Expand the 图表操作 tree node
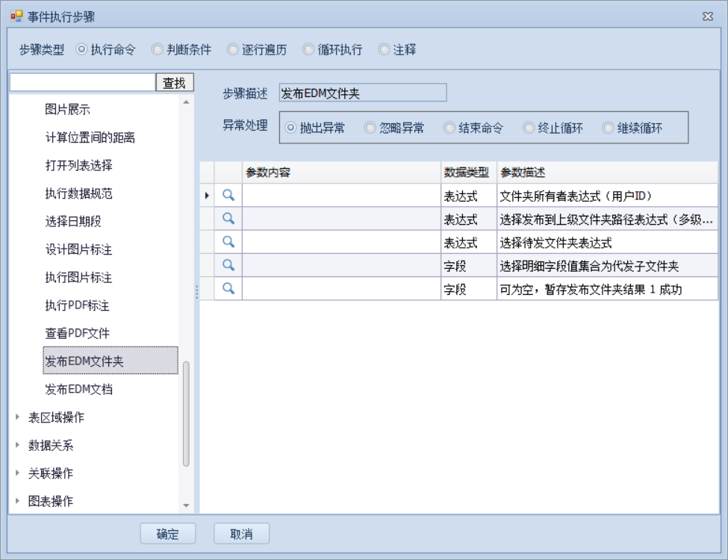728x560 pixels. pos(18,502)
